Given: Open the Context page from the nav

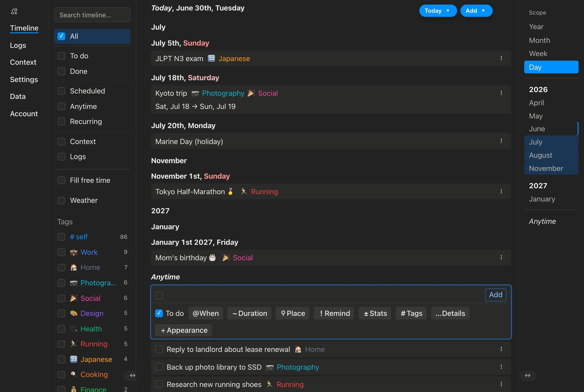Looking at the screenshot, I should pos(23,62).
